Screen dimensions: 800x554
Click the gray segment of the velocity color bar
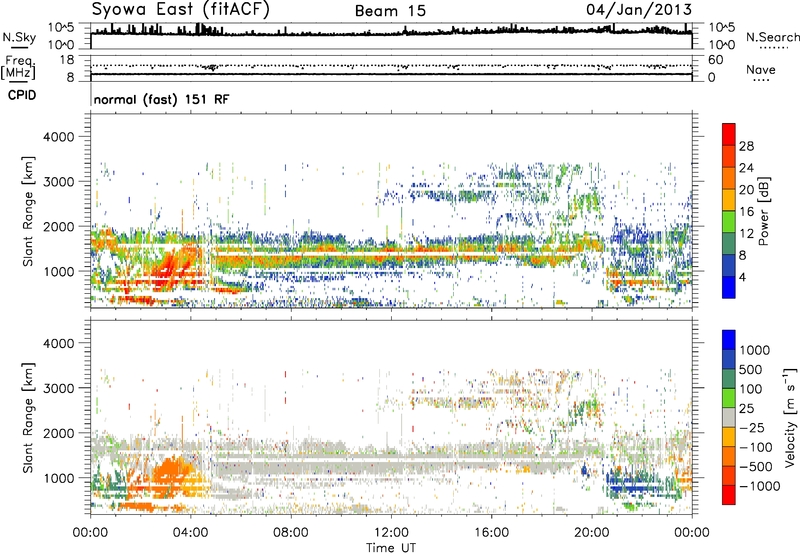click(729, 418)
